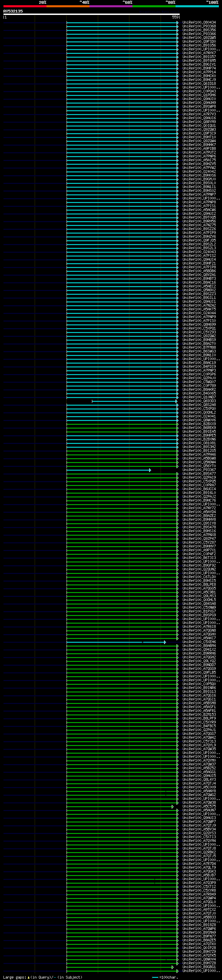Click the purple 40–60% identity legend segment
Viewport: 222px width, 980px height.
111,6
